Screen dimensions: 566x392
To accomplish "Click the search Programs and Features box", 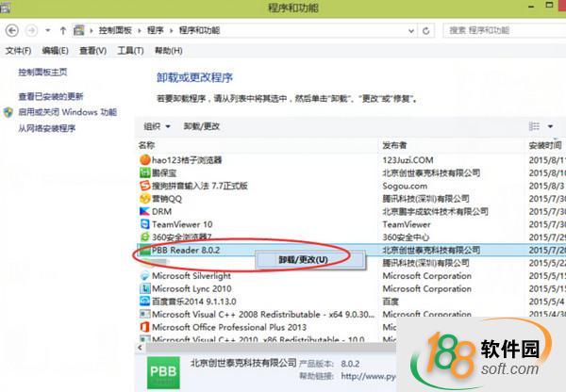I will pyautogui.click(x=506, y=31).
